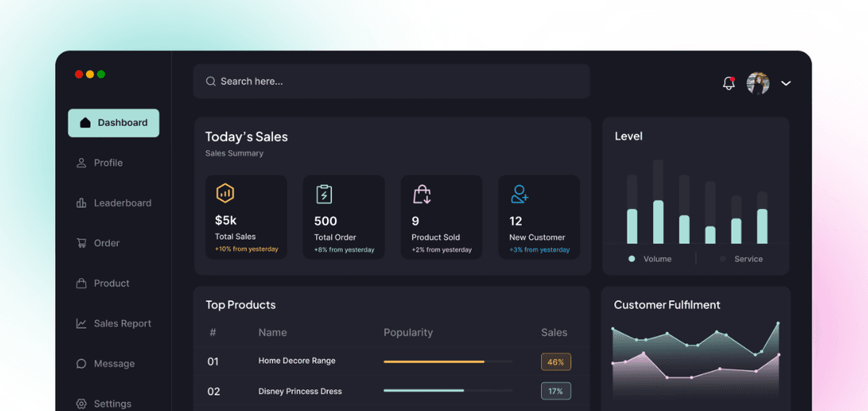868x411 pixels.
Task: Click the Customer Fulfilment title
Action: coord(667,305)
